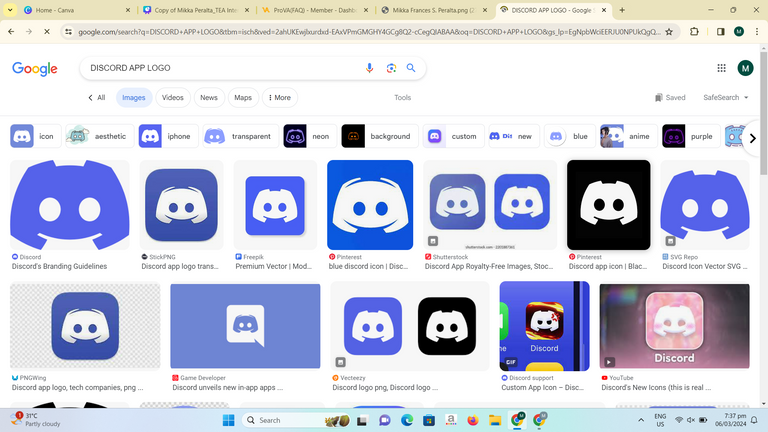The width and height of the screenshot is (768, 432).
Task: Switch to the Videos tab
Action: pyautogui.click(x=172, y=97)
